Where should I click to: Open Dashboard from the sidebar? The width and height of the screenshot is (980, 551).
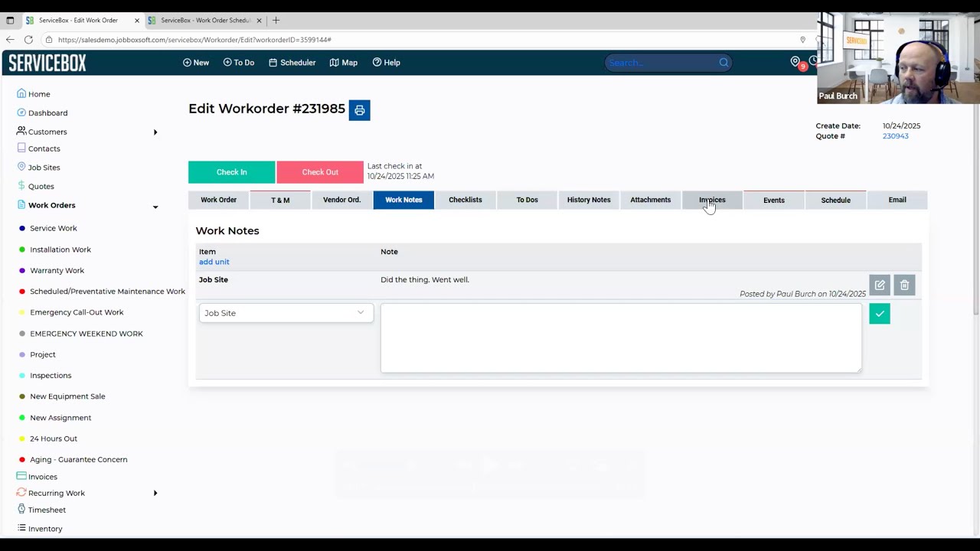[x=47, y=113]
